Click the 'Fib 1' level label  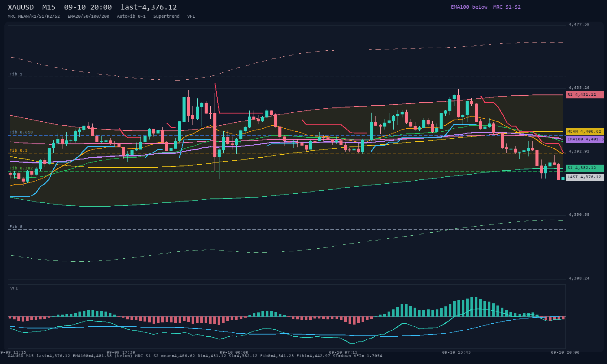point(16,74)
